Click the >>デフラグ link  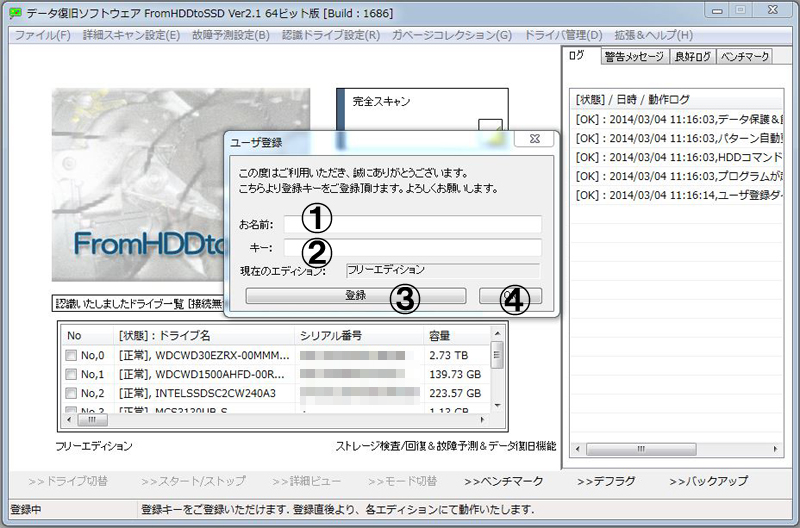point(606,481)
